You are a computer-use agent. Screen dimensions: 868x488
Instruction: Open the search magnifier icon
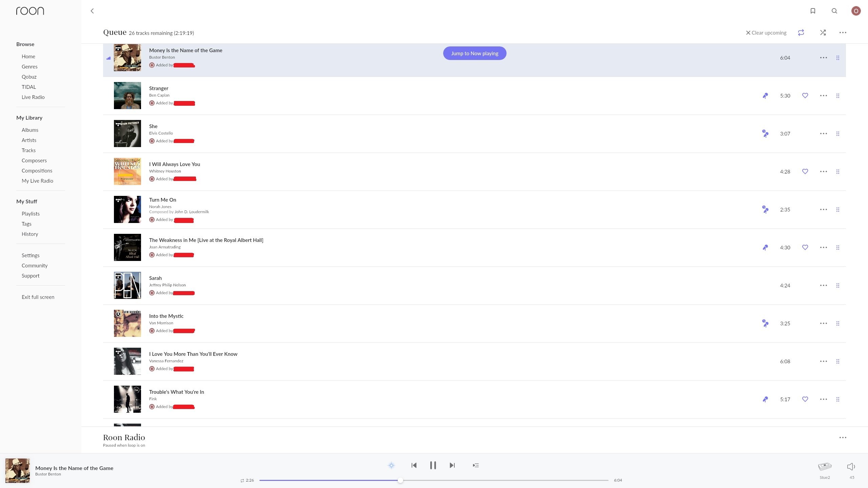click(834, 11)
